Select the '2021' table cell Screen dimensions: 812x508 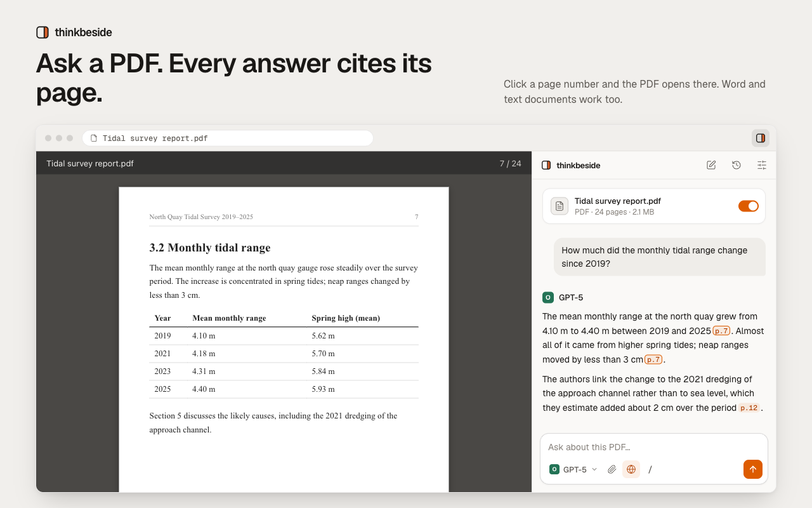pos(162,354)
